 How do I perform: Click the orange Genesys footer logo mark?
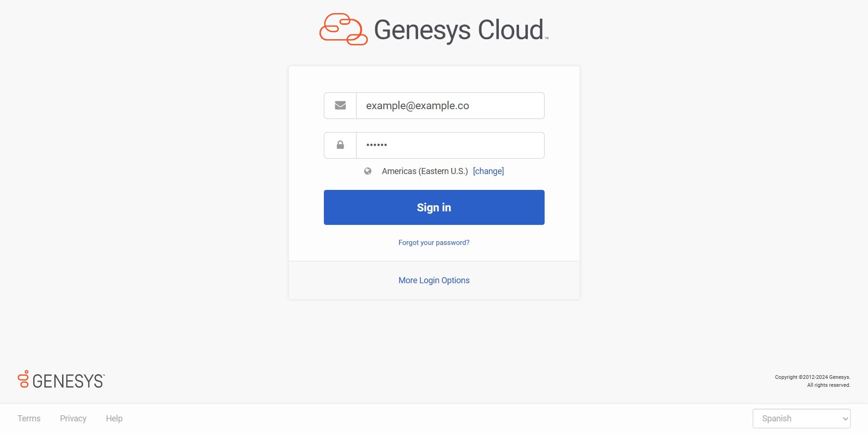23,379
